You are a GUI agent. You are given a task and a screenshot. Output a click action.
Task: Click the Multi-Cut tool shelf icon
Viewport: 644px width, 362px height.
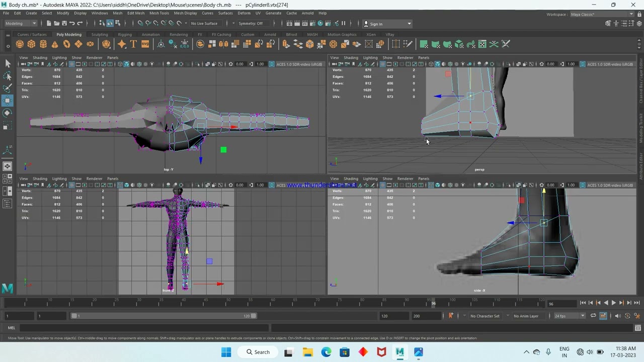tap(408, 44)
